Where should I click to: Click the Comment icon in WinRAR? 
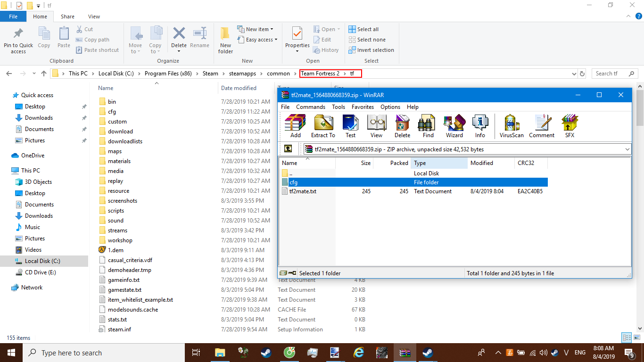click(542, 125)
